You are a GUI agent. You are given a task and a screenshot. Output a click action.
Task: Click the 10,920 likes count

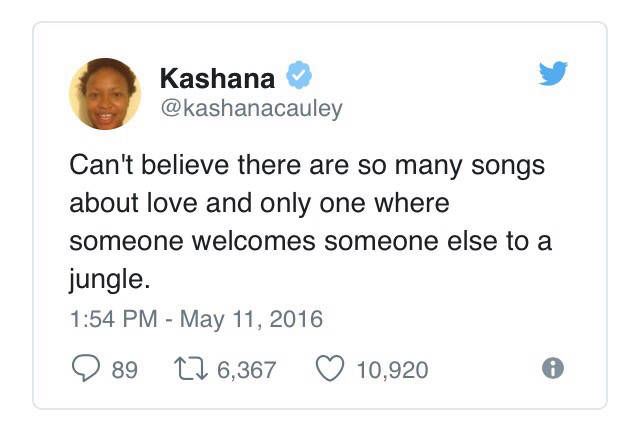(x=392, y=370)
